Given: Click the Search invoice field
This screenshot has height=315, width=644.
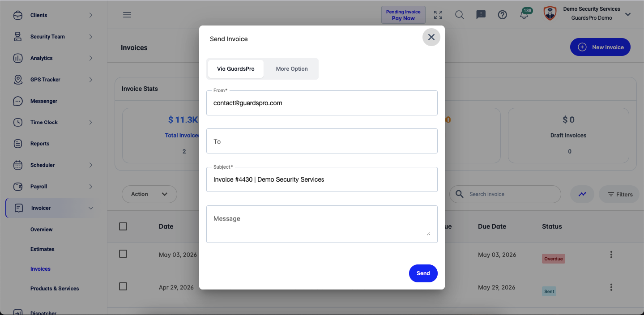Looking at the screenshot, I should [x=505, y=194].
